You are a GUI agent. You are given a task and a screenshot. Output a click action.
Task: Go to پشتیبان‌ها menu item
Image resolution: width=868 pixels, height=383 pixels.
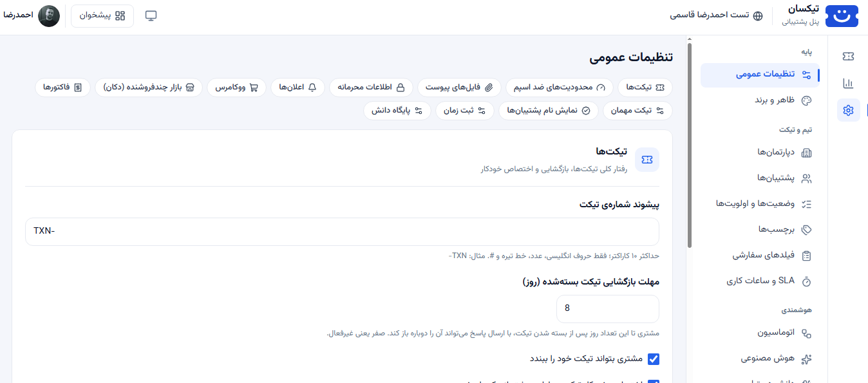point(760,178)
